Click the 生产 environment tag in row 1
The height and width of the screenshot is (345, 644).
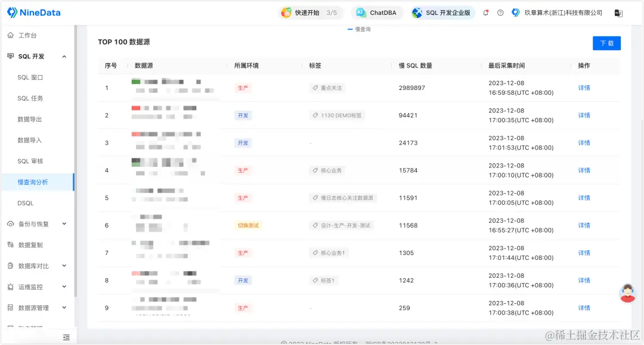pyautogui.click(x=242, y=88)
